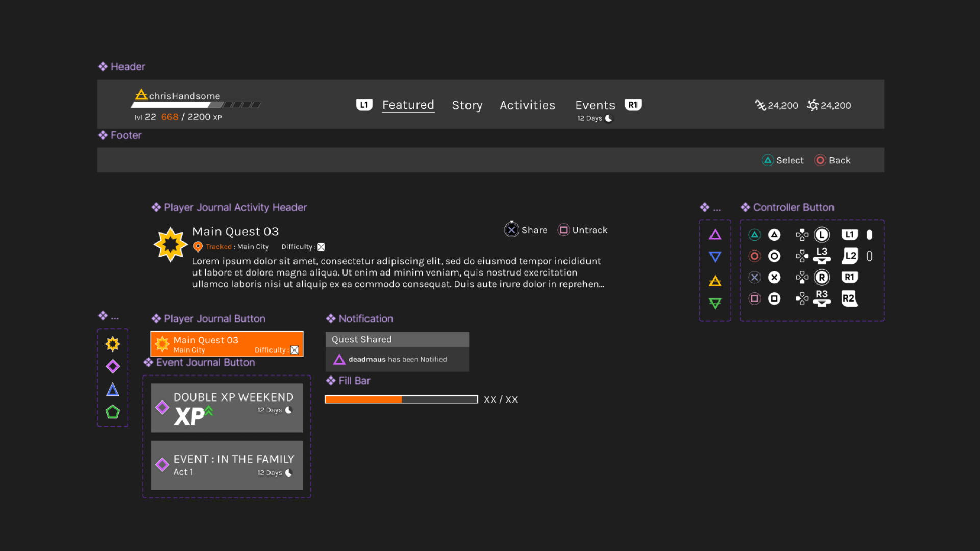
Task: Click the Difficulty box in the quest header
Action: [321, 247]
